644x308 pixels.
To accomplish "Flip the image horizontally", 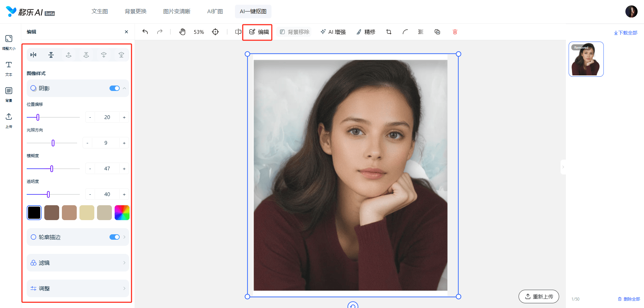I will 33,55.
